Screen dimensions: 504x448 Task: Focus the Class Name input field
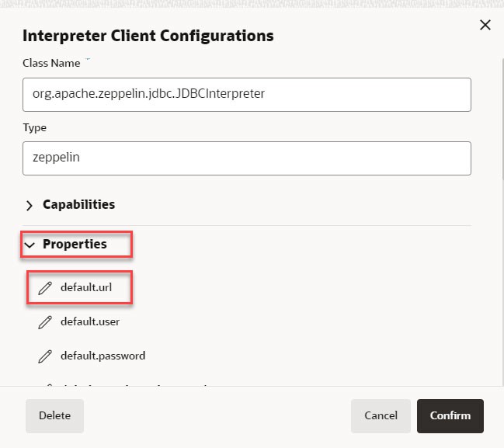pyautogui.click(x=247, y=94)
